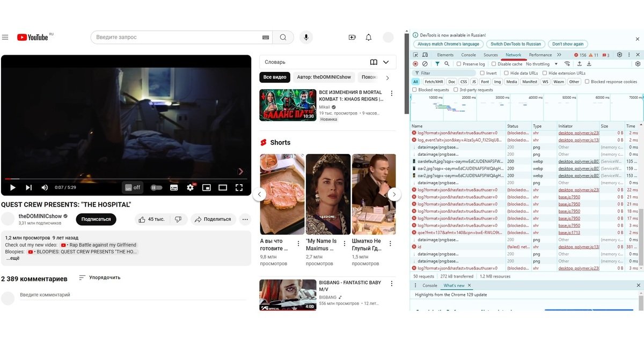Click the Поделиться share button
Image resolution: width=644 pixels, height=350 pixels.
pyautogui.click(x=213, y=219)
